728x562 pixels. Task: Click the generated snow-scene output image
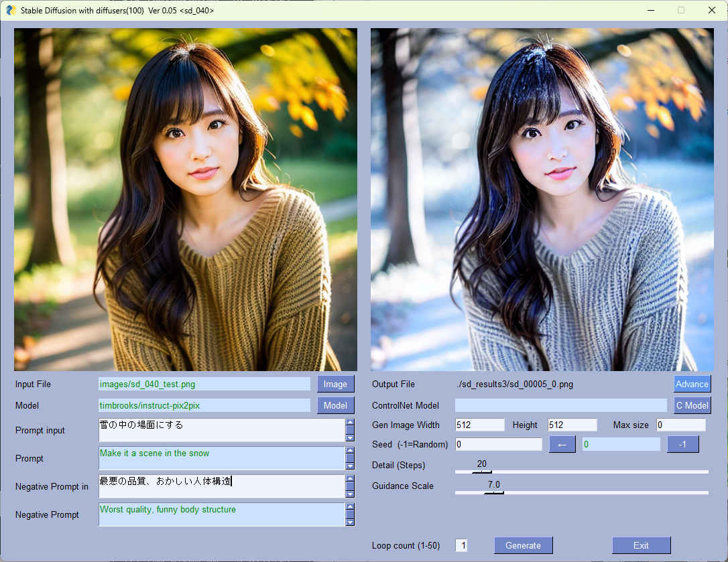click(542, 199)
